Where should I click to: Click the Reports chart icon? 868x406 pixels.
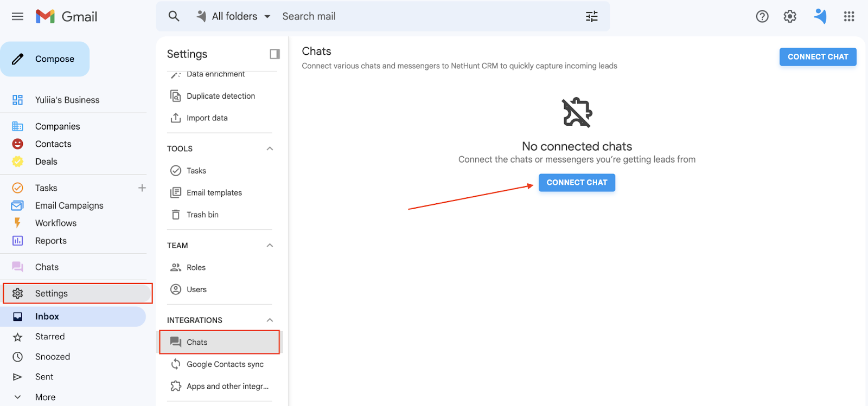tap(17, 241)
